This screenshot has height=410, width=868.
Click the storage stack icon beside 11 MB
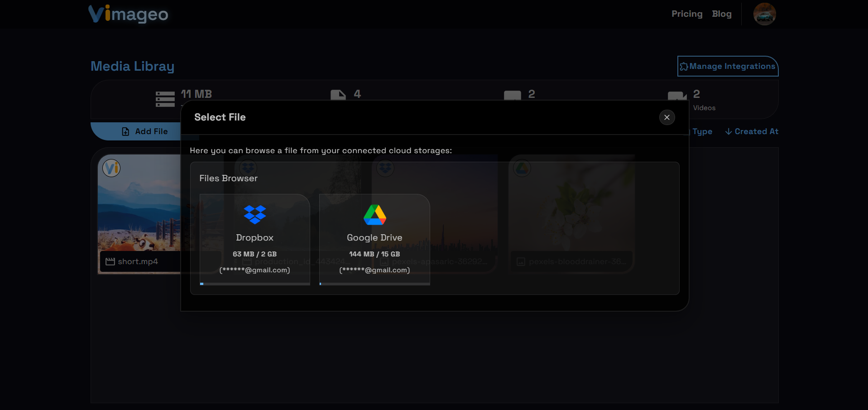[x=165, y=99]
